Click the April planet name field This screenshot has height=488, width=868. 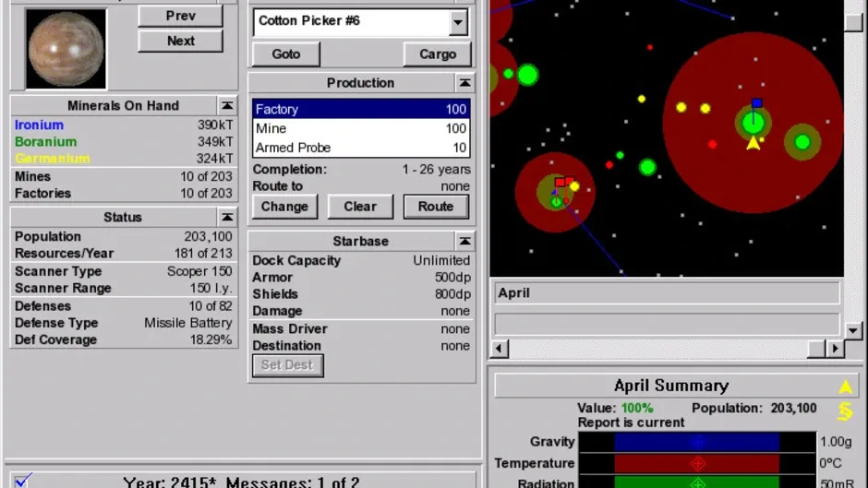point(667,292)
